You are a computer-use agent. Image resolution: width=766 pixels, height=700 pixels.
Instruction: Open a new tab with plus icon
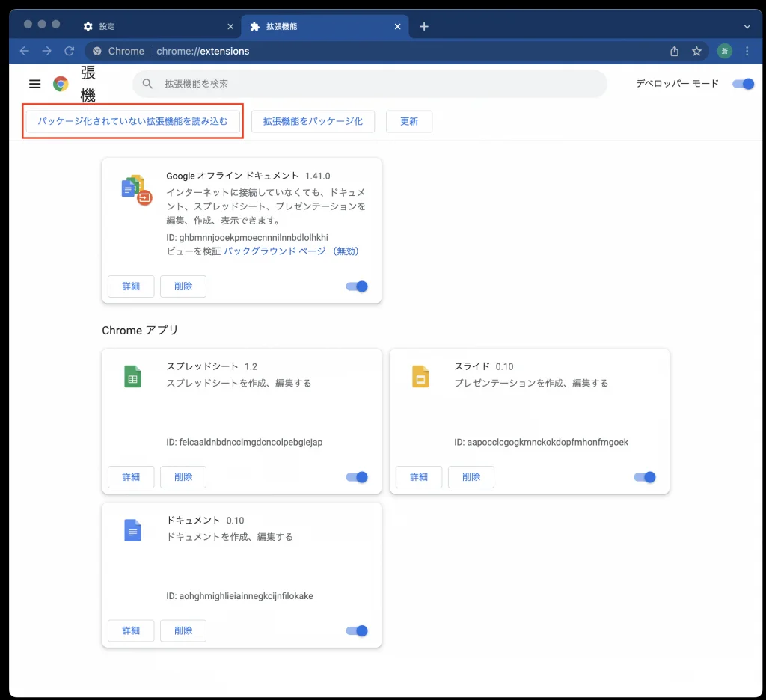(424, 26)
